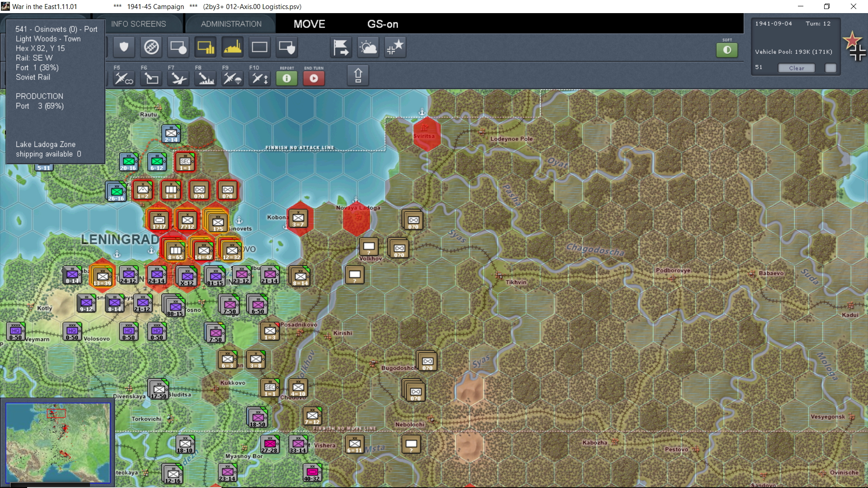Image resolution: width=868 pixels, height=488 pixels.
Task: Select the Soviet unit 14=47 counter
Action: pos(203,250)
